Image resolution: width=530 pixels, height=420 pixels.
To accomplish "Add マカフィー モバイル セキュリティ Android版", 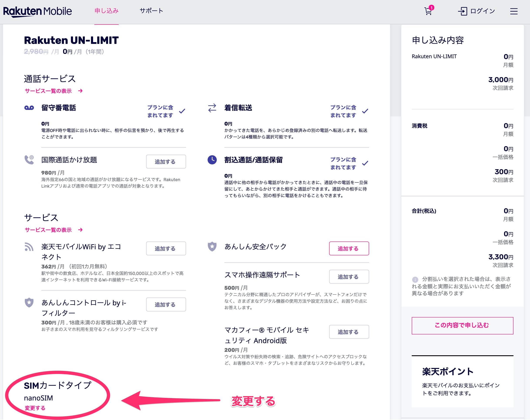I will point(349,332).
